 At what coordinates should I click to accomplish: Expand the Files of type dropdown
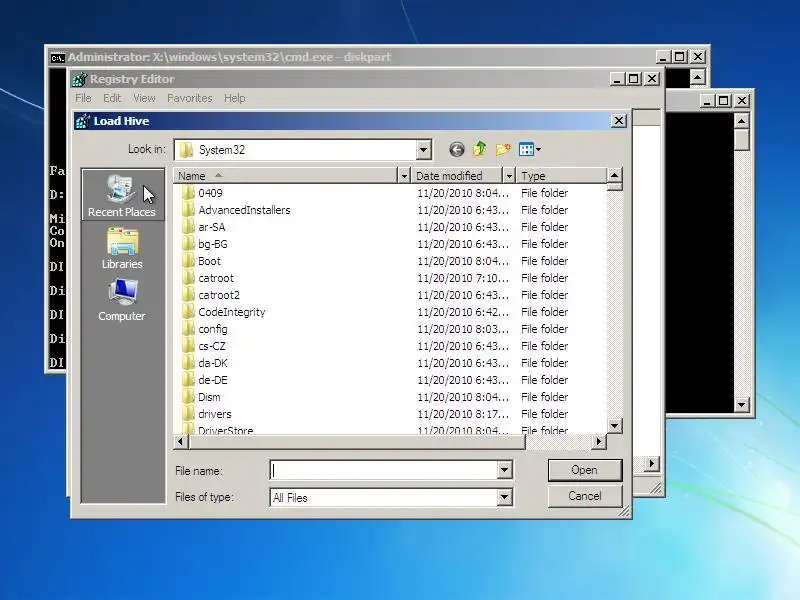tap(504, 497)
